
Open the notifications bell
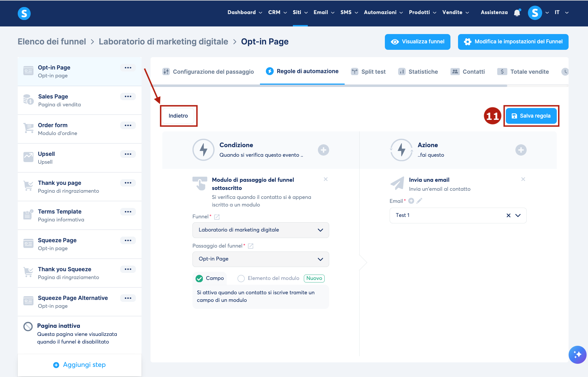point(517,13)
